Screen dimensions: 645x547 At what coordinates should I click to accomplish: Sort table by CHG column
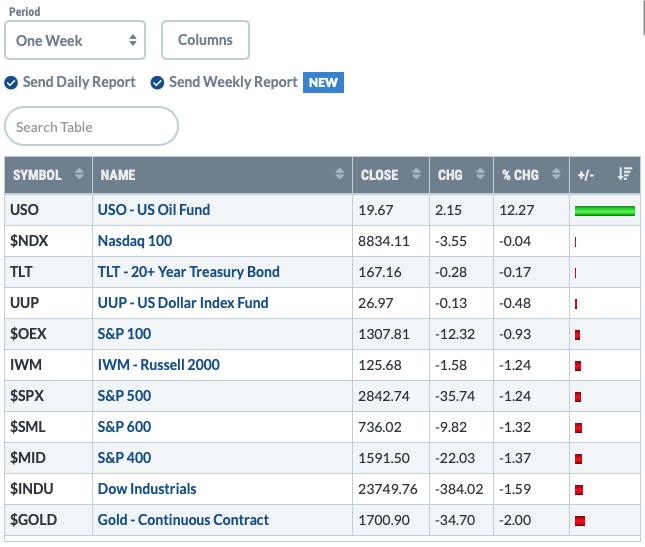pos(461,175)
